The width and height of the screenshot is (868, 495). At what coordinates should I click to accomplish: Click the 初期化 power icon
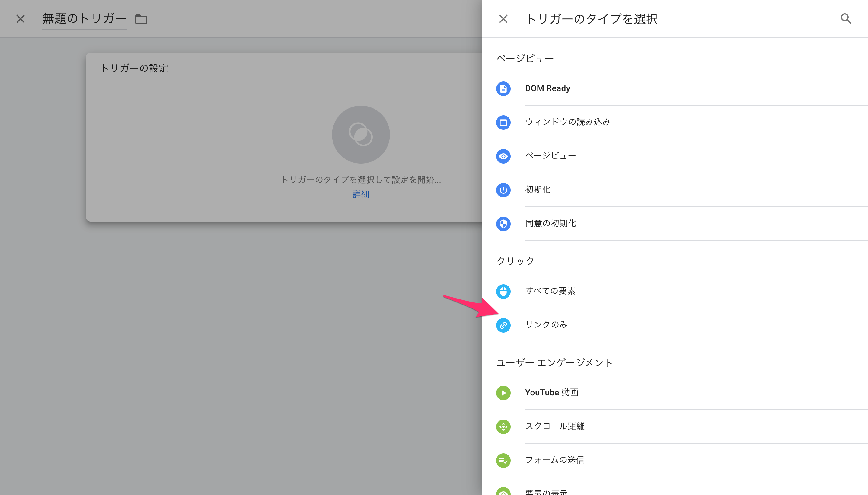point(503,190)
